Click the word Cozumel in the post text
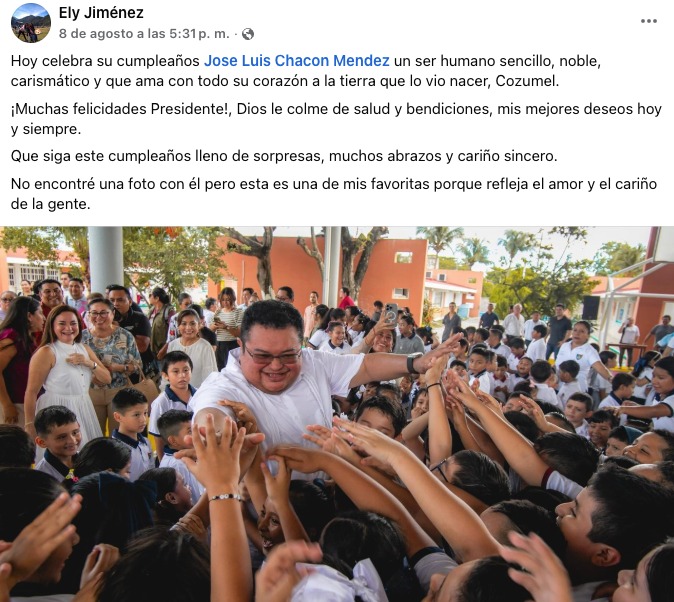Viewport: 674px width, 602px height. tap(526, 81)
